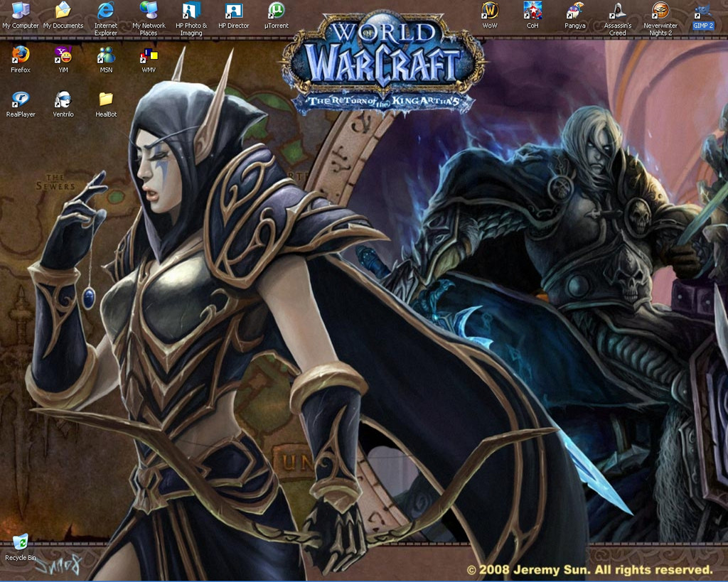The width and height of the screenshot is (728, 582).
Task: Click the MSN Messenger shortcut
Action: coord(106,60)
